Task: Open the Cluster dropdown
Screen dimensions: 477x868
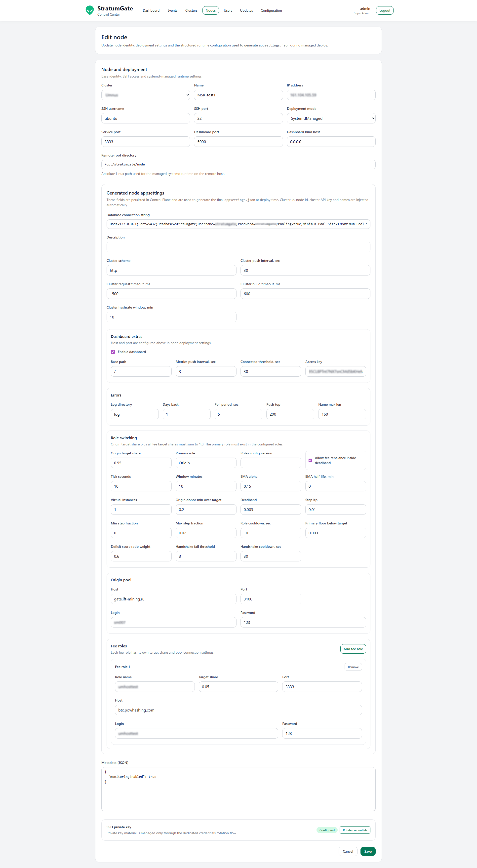Action: pyautogui.click(x=146, y=95)
